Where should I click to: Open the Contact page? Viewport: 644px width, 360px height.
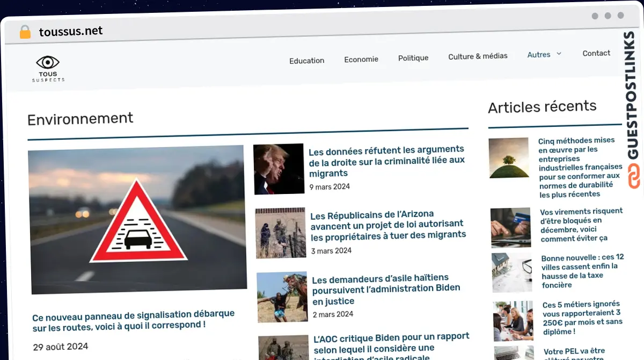pyautogui.click(x=596, y=53)
